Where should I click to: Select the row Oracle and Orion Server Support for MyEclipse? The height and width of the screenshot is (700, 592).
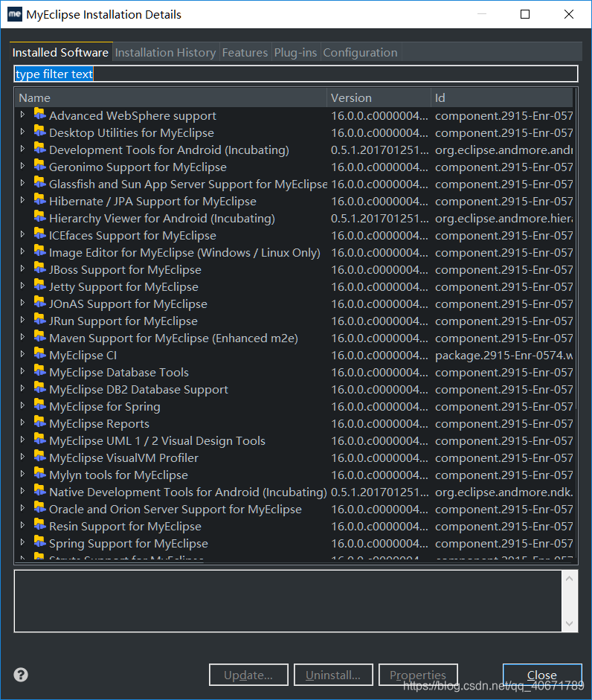point(295,509)
